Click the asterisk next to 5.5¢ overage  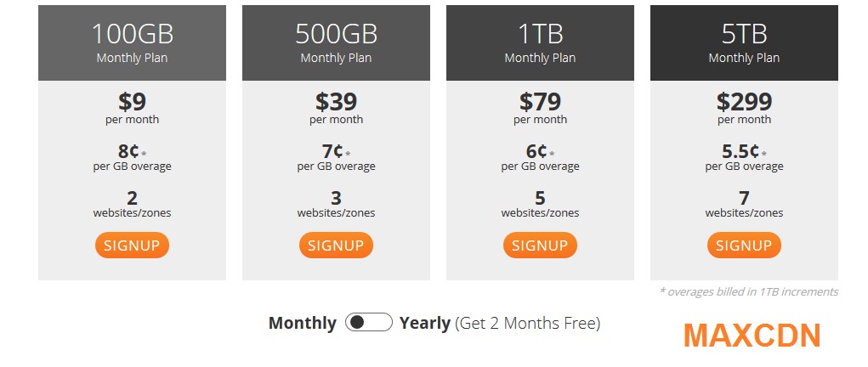coord(764,153)
